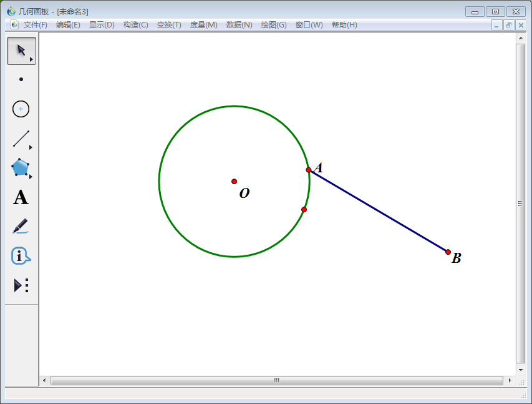The width and height of the screenshot is (532, 404).
Task: Select the Straightedge segment tool
Action: pyautogui.click(x=21, y=139)
